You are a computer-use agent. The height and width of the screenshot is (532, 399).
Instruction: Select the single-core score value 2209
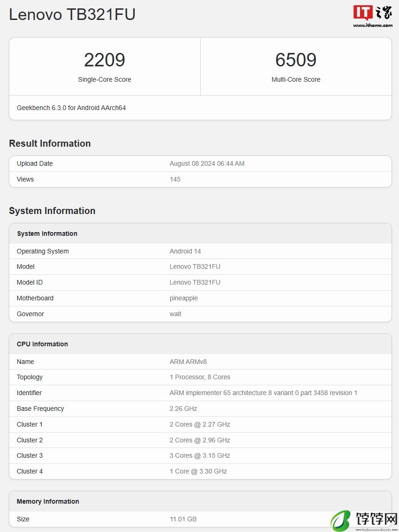(x=105, y=60)
